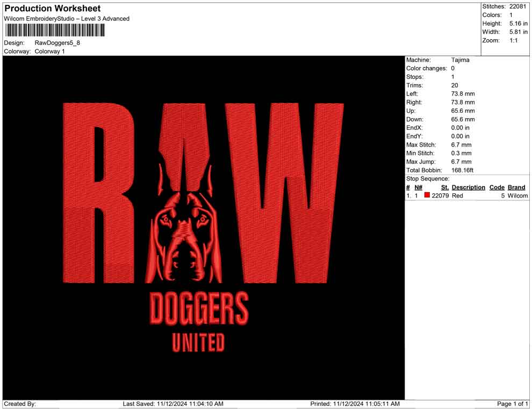Click the 'Brand' column header

coord(516,187)
